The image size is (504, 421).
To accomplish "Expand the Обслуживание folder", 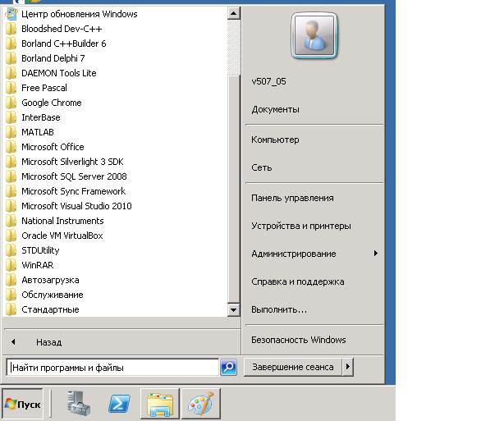I will tap(44, 295).
